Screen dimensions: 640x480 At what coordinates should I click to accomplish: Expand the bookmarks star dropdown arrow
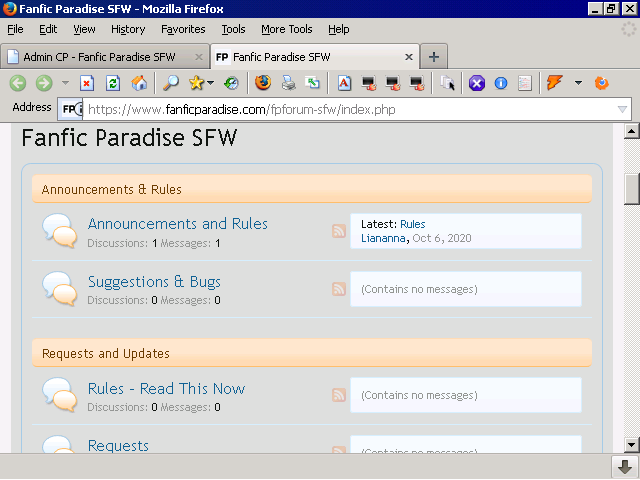point(210,83)
